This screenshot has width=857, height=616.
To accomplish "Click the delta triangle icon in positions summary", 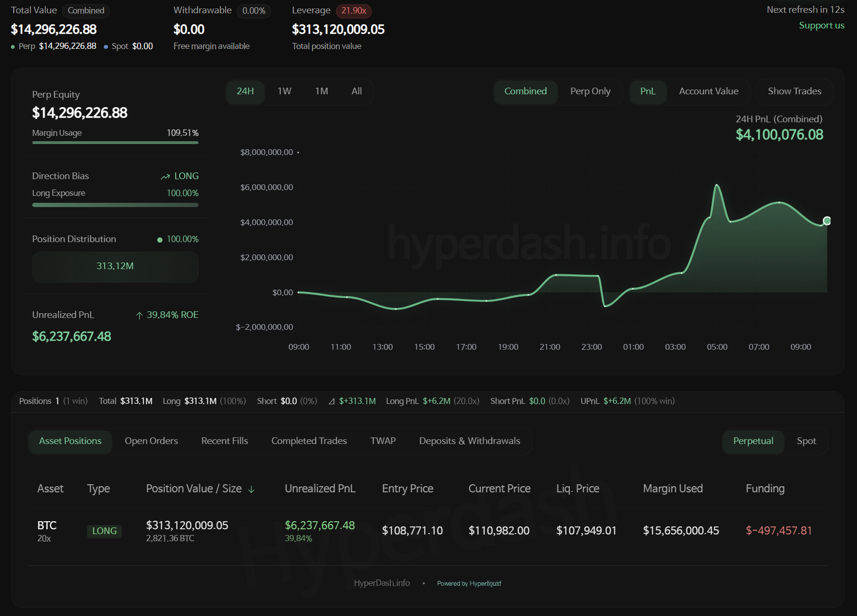I will coord(332,401).
